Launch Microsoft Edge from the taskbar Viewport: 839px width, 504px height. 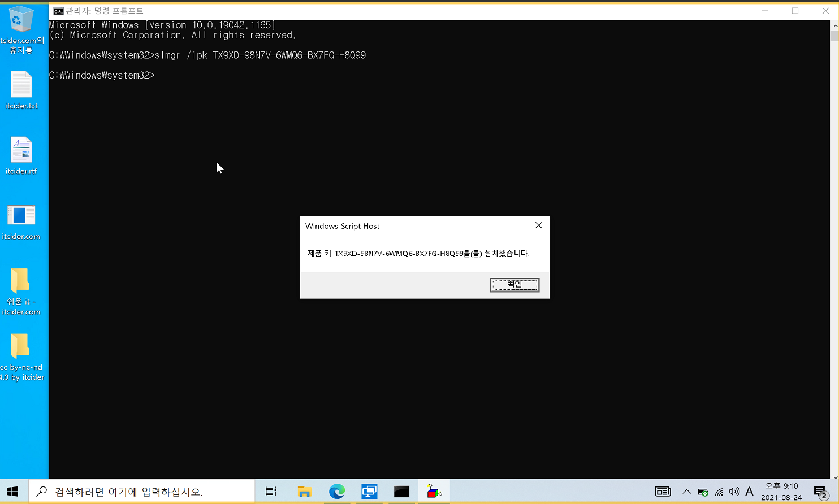(x=337, y=492)
